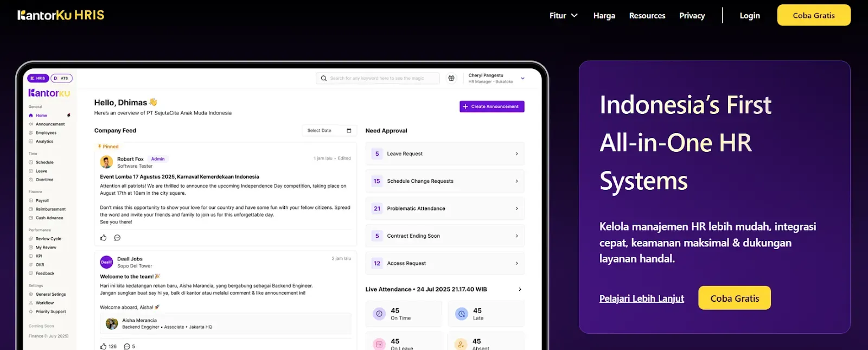Click Coba Gratis button in the purple card
868x350 pixels.
point(735,298)
